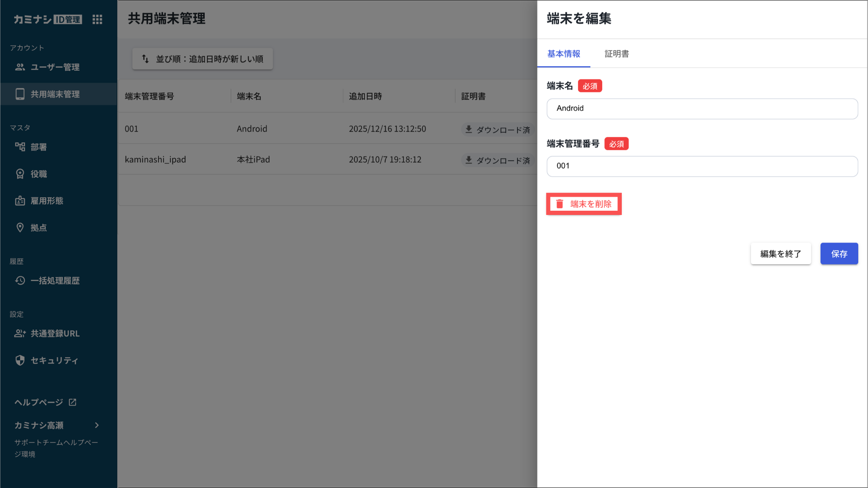Screen dimensions: 868x488
Task: Click the 雇用形態 ID card icon
Action: point(20,201)
